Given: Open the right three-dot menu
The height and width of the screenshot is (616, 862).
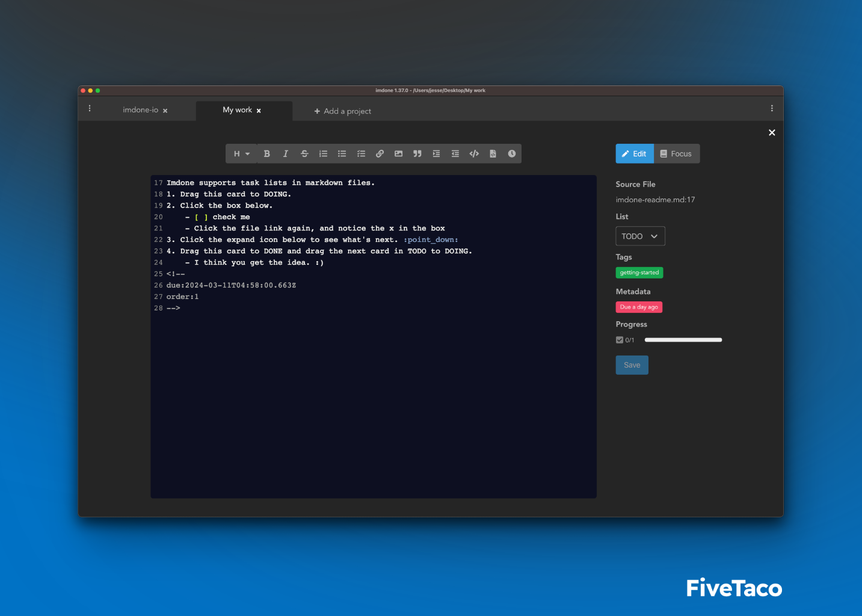Looking at the screenshot, I should click(x=772, y=108).
